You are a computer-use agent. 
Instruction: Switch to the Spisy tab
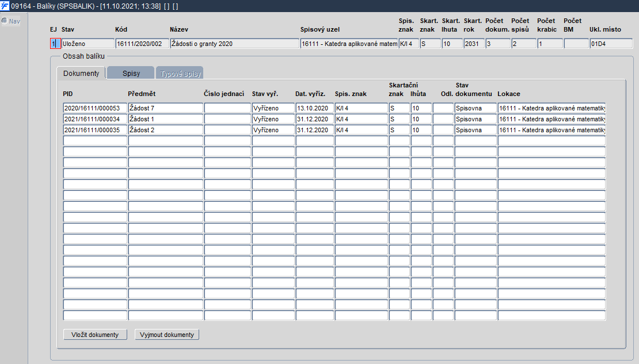[x=131, y=73]
